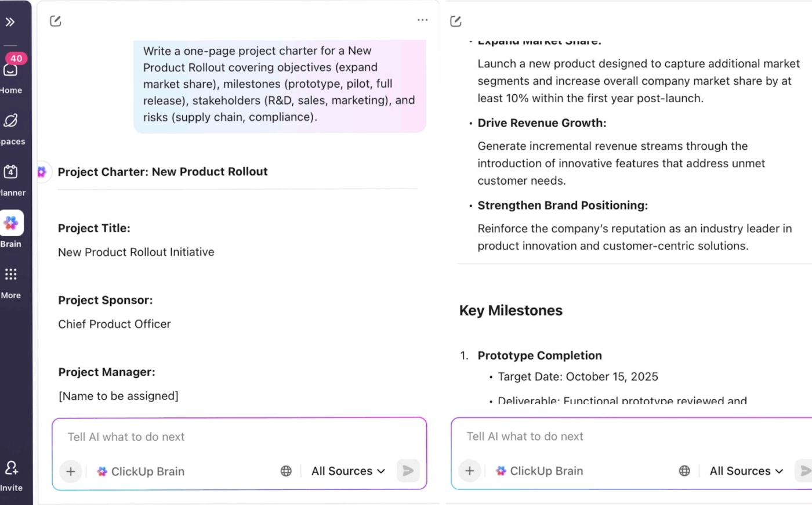The height and width of the screenshot is (505, 812).
Task: Expand All Sources dropdown in left chat
Action: [348, 471]
